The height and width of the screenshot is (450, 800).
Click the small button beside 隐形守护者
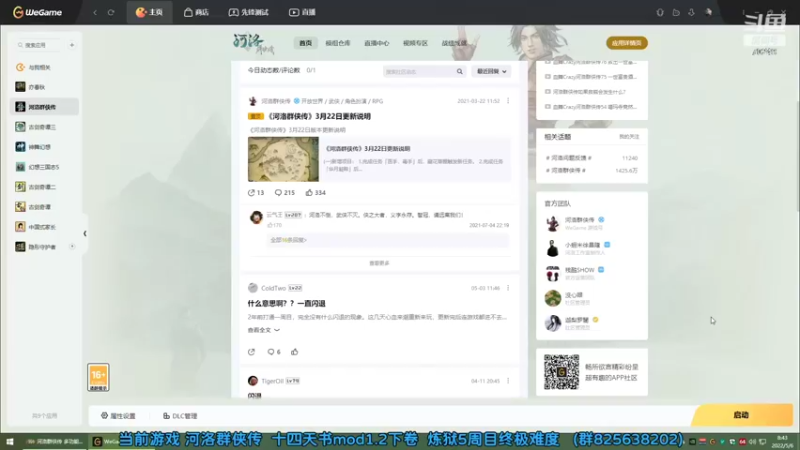pyautogui.click(x=72, y=246)
